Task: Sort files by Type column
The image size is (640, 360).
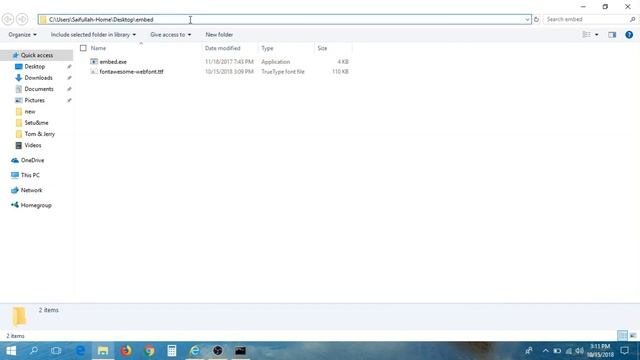Action: (x=267, y=48)
